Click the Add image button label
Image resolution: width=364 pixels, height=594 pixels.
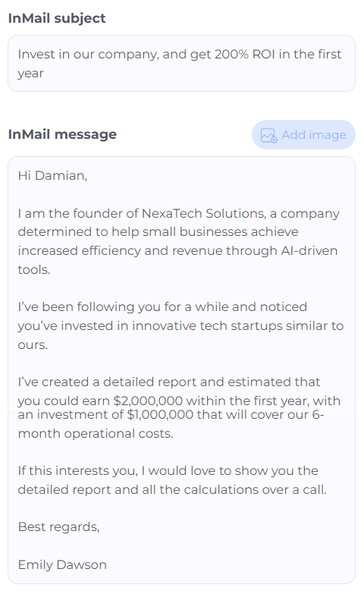314,135
